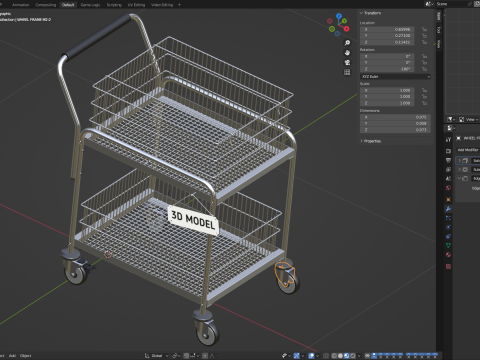Toggle lock on Rotation Z
Viewport: 480px width, 360px height.
pos(424,69)
